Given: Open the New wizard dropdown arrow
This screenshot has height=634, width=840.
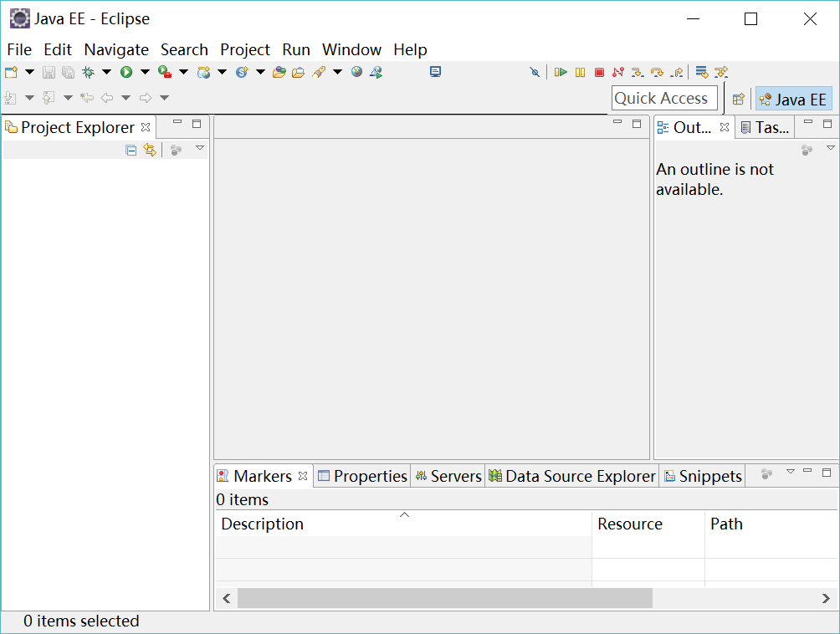Looking at the screenshot, I should point(29,72).
